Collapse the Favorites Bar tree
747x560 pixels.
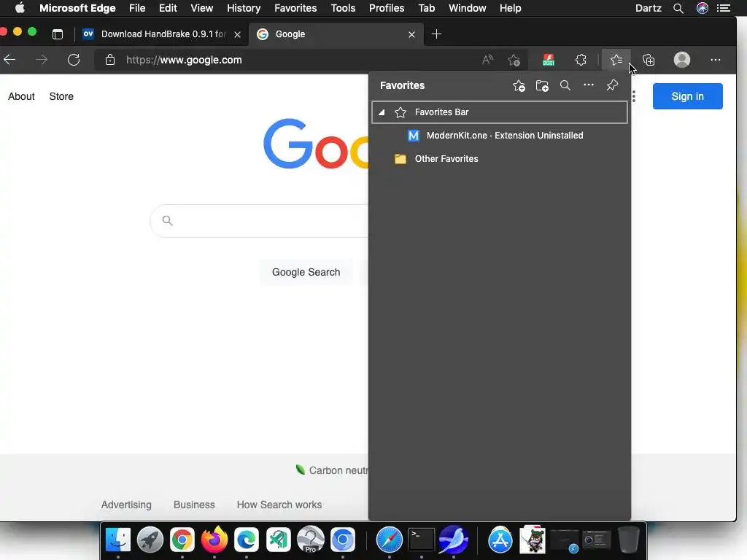[x=382, y=112]
